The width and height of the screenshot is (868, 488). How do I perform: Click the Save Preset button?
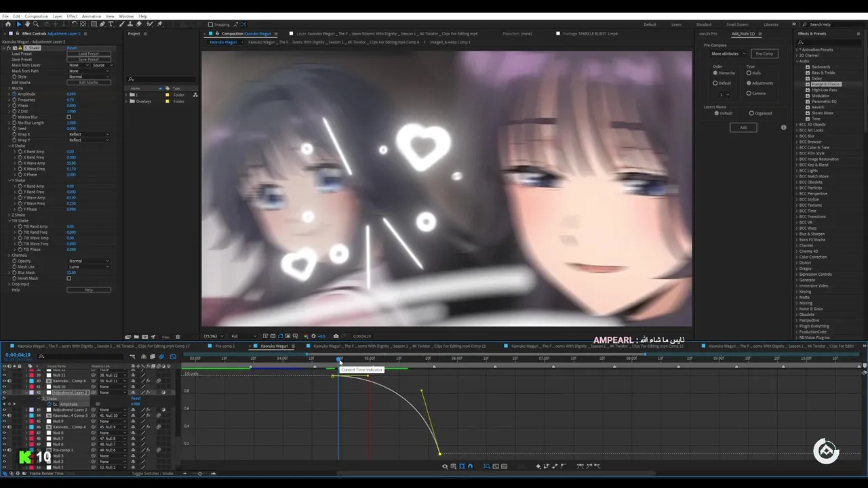point(88,60)
